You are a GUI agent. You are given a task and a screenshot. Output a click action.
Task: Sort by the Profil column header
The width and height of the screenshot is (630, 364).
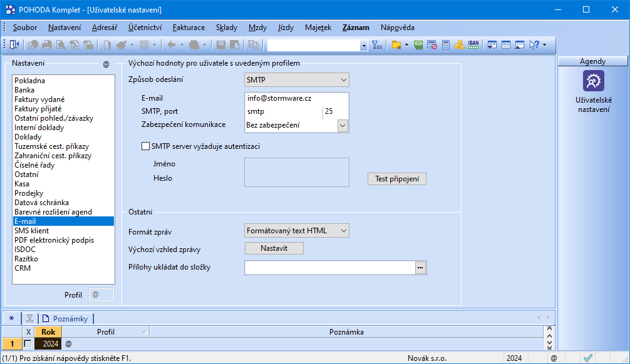[x=106, y=332]
